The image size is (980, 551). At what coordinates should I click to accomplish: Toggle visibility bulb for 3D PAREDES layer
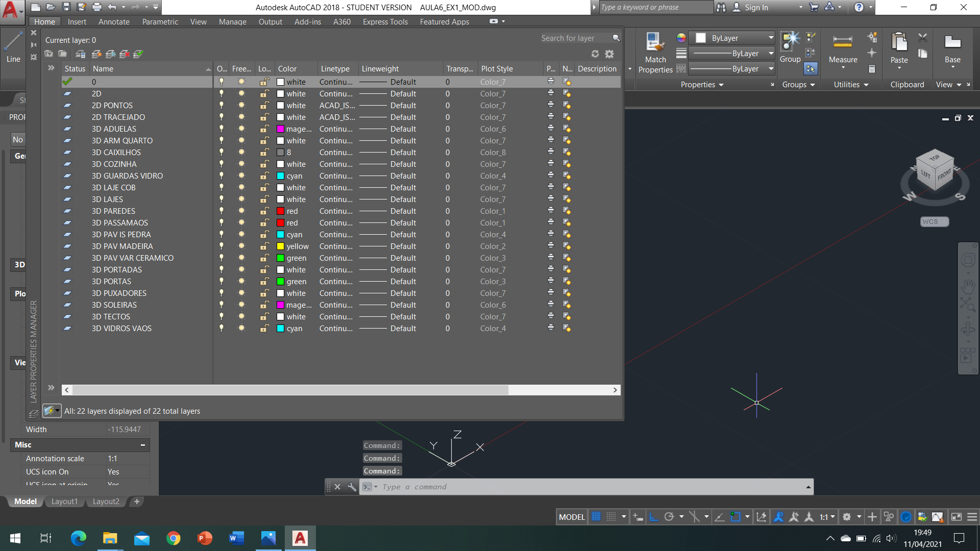coord(222,211)
